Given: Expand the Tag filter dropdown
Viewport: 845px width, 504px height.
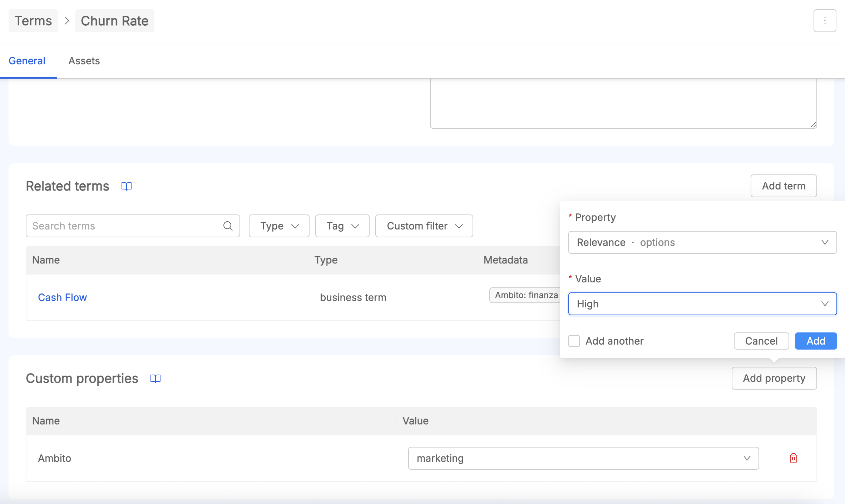Looking at the screenshot, I should click(x=342, y=226).
